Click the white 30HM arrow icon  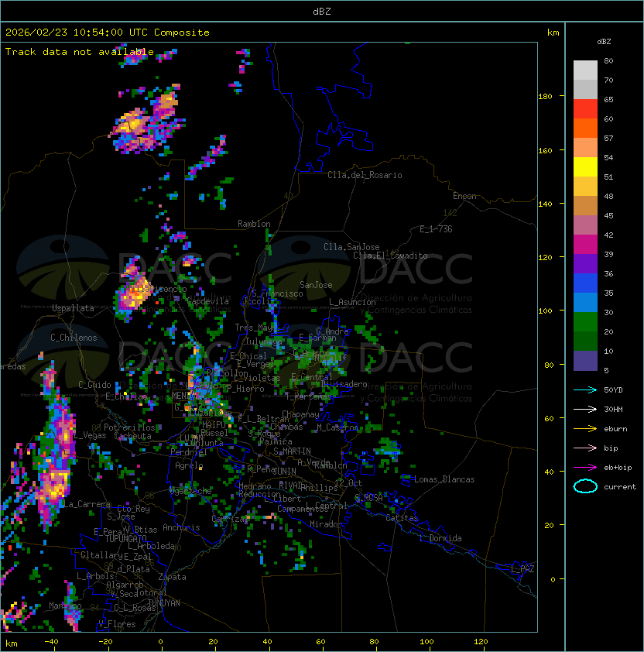pos(585,409)
